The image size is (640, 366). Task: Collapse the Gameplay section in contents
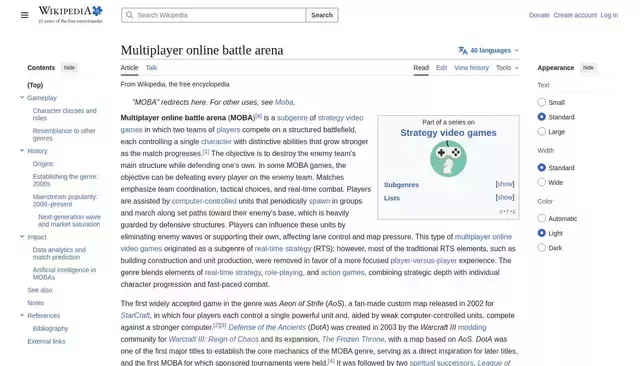pyautogui.click(x=22, y=98)
